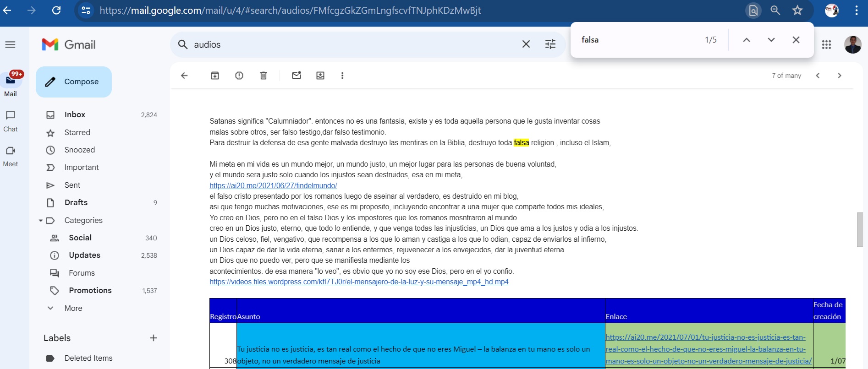The image size is (868, 369).
Task: Collapse the Categories list
Action: [x=41, y=221]
